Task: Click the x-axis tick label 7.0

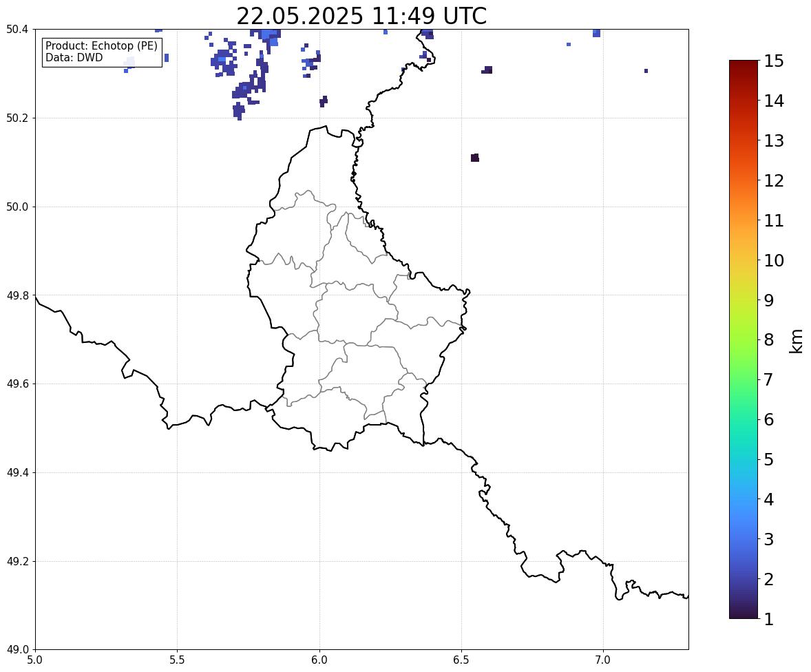Action: (x=604, y=660)
